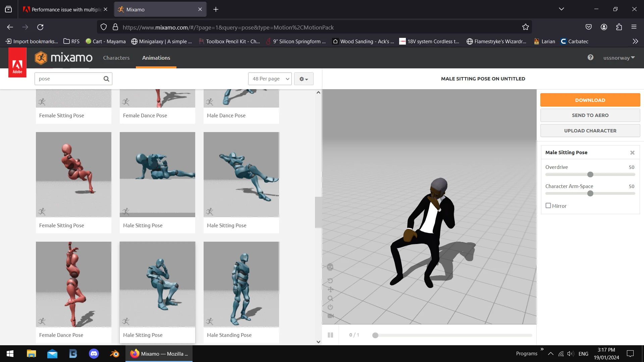
Task: Select the Male Standing Pose thumbnail
Action: [241, 284]
